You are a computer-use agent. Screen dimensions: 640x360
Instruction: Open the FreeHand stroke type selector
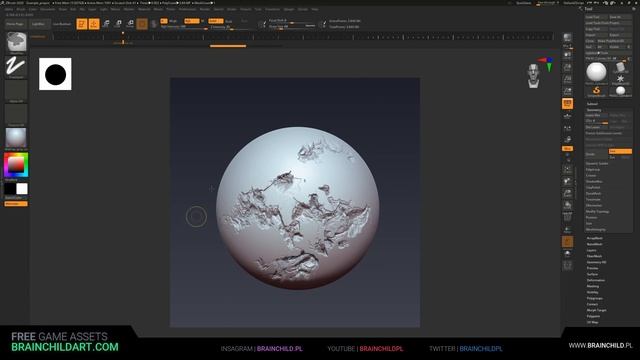pyautogui.click(x=16, y=66)
